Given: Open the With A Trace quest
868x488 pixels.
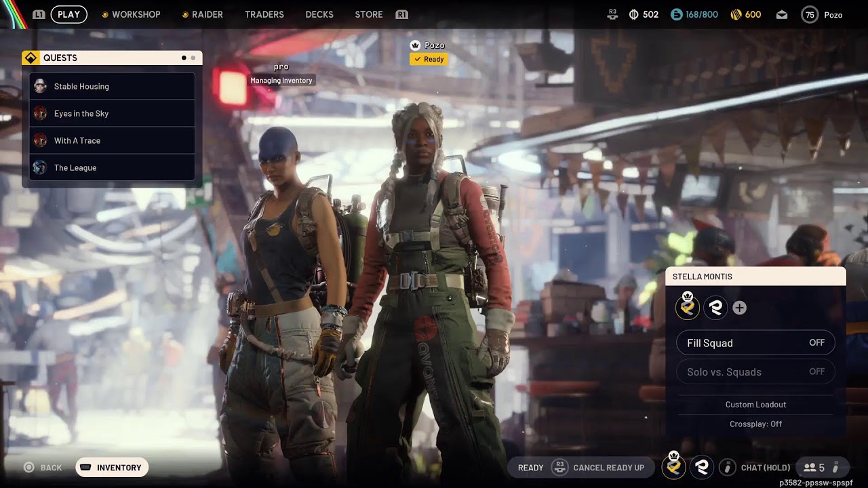Looking at the screenshot, I should tap(113, 140).
